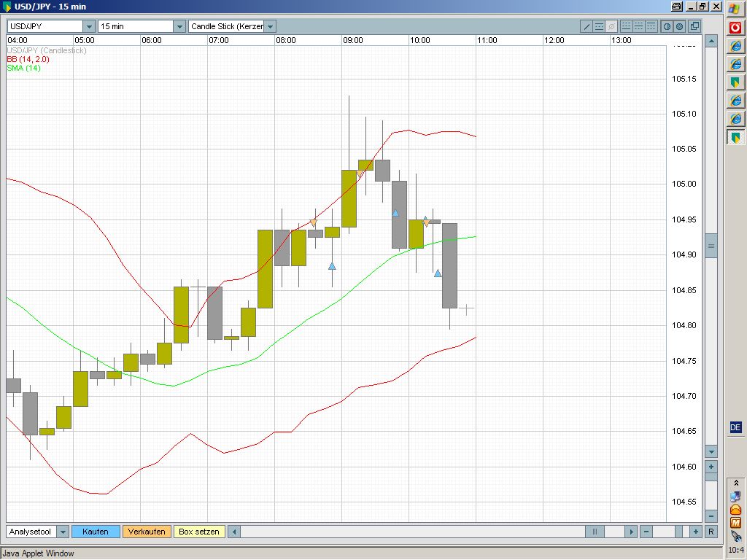Zoom out horizontally using minus button
Screen dimensions: 747x560
[646, 532]
